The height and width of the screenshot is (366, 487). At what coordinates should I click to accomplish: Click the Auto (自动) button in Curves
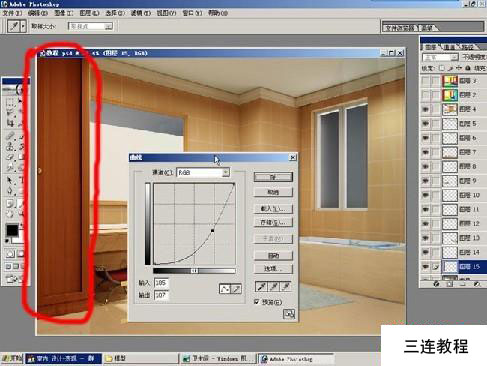pos(273,256)
